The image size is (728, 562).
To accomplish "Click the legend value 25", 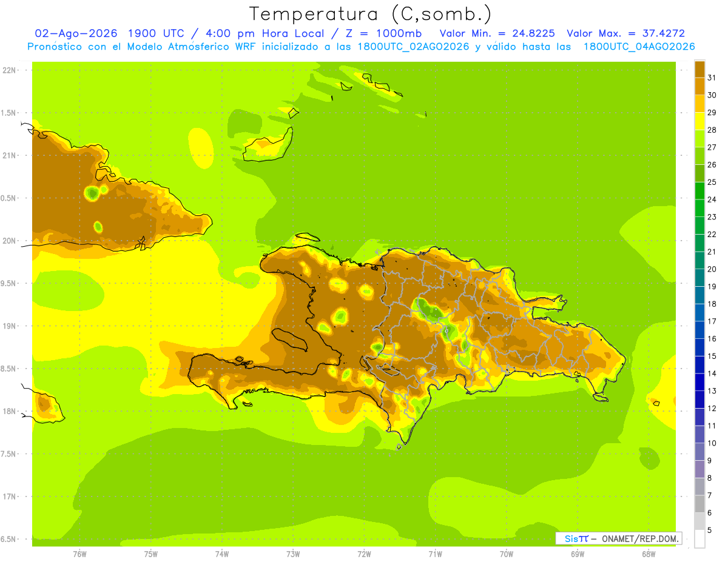I will (712, 182).
